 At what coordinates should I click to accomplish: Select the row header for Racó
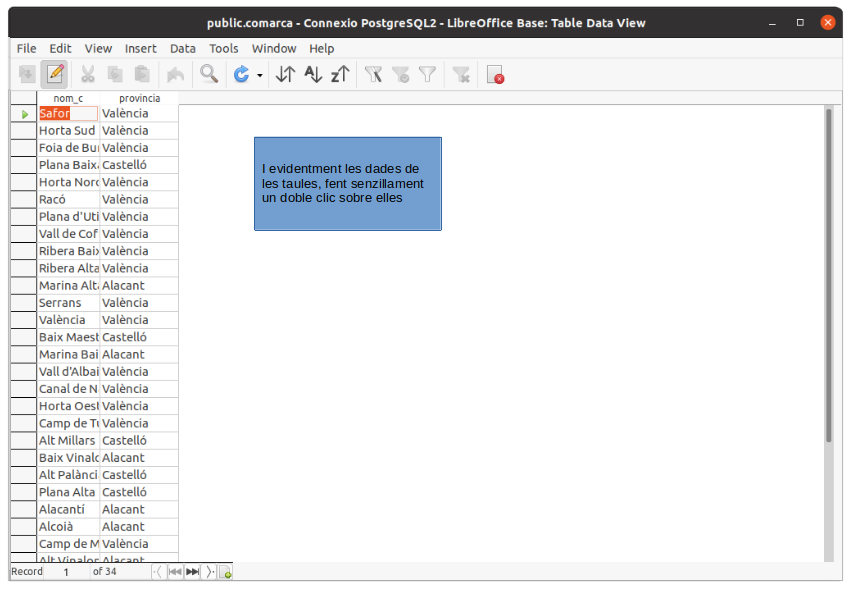coord(24,199)
